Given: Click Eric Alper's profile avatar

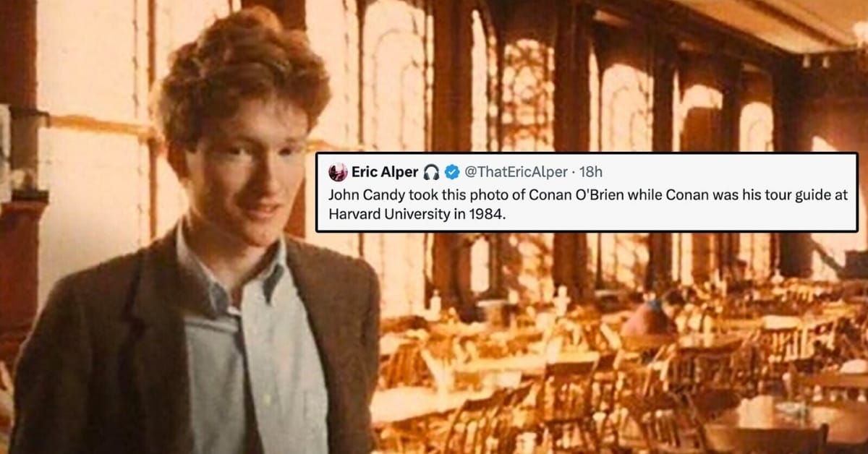Looking at the screenshot, I should (338, 172).
